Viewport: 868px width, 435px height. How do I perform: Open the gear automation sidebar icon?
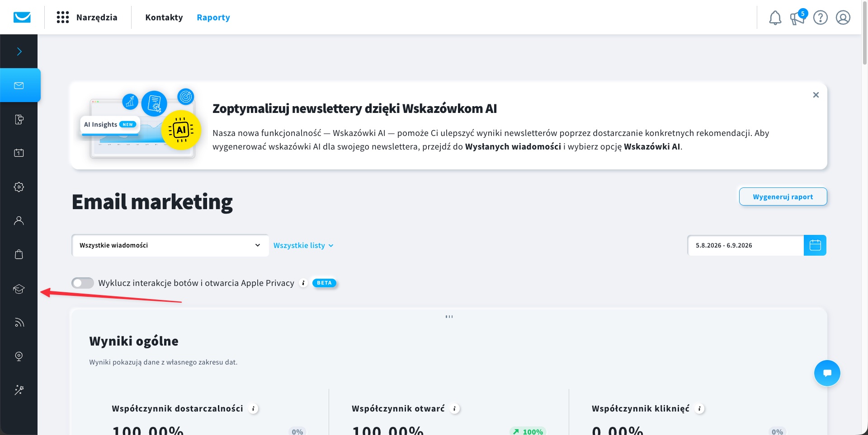(19, 187)
